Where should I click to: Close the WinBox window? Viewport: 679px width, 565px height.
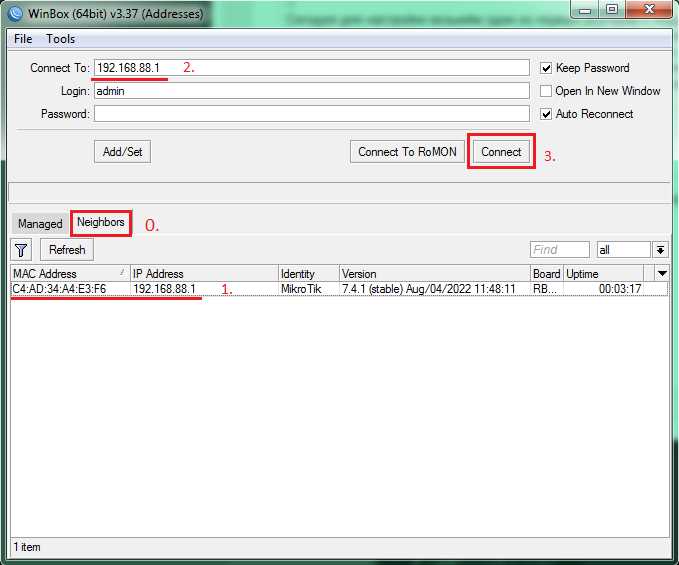click(649, 10)
